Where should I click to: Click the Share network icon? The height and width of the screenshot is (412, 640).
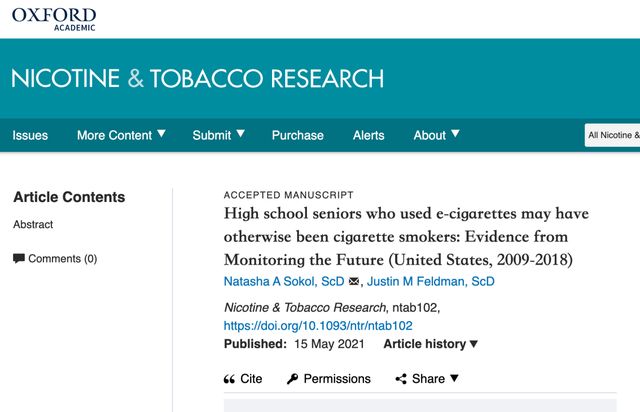click(401, 379)
